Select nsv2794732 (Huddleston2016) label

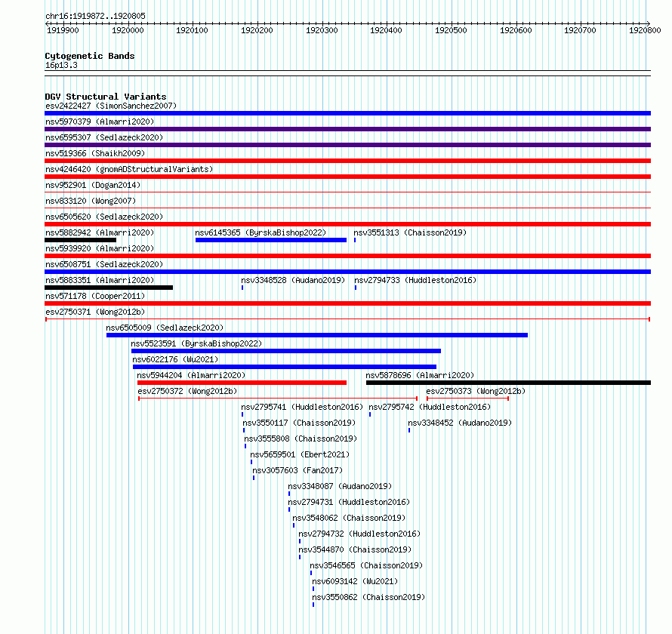[x=359, y=534]
